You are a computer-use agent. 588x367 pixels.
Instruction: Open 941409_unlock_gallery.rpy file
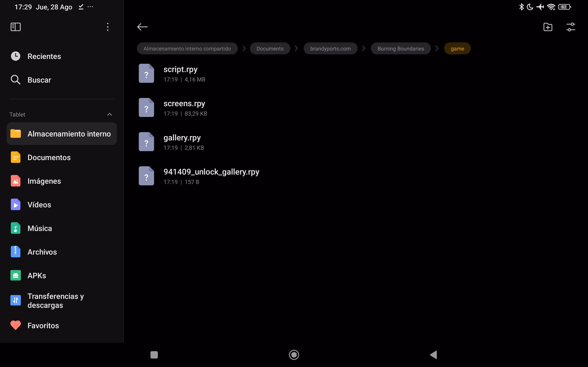tap(211, 176)
